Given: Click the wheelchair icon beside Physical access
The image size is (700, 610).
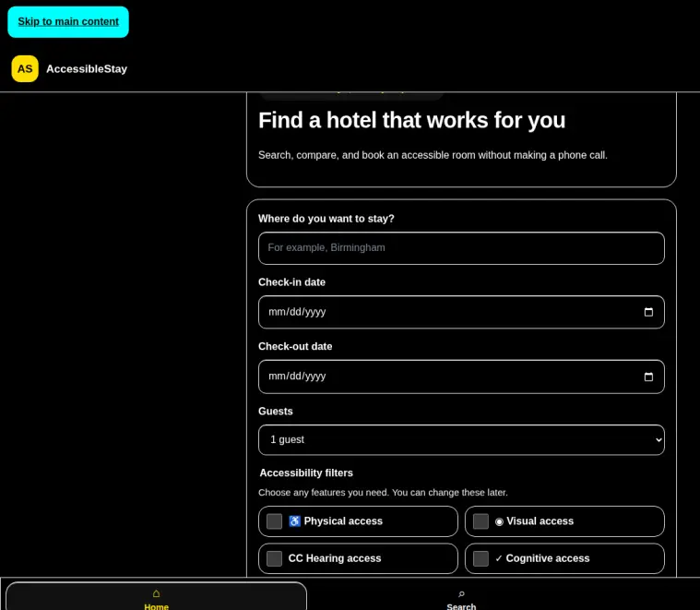Looking at the screenshot, I should point(294,521).
